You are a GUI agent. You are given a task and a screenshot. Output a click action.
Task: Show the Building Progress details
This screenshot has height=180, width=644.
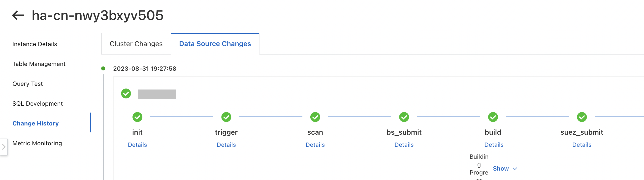point(505,169)
